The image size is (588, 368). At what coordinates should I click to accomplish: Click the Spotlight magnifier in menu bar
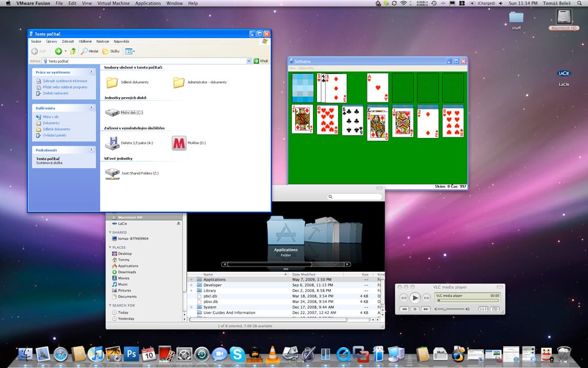point(580,3)
